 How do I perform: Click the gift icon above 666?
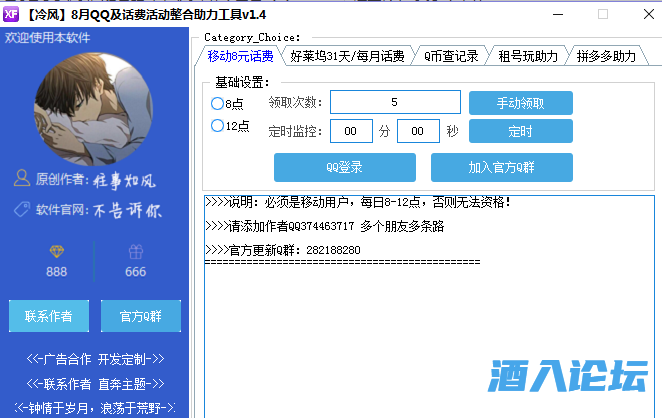tap(135, 251)
